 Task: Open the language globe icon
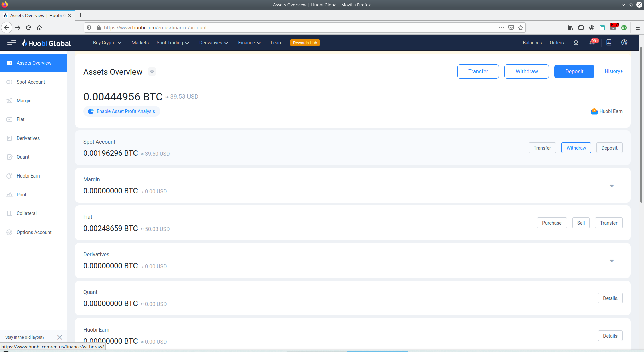(x=624, y=43)
